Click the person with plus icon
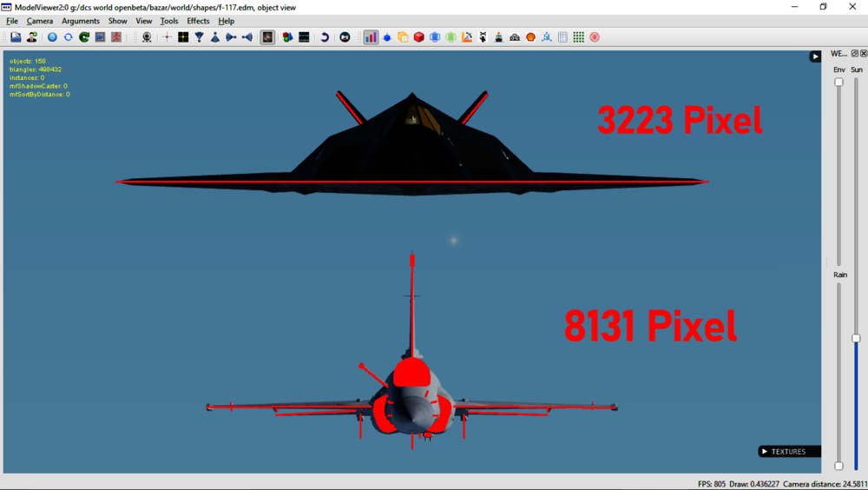This screenshot has width=868, height=490. pyautogui.click(x=32, y=37)
